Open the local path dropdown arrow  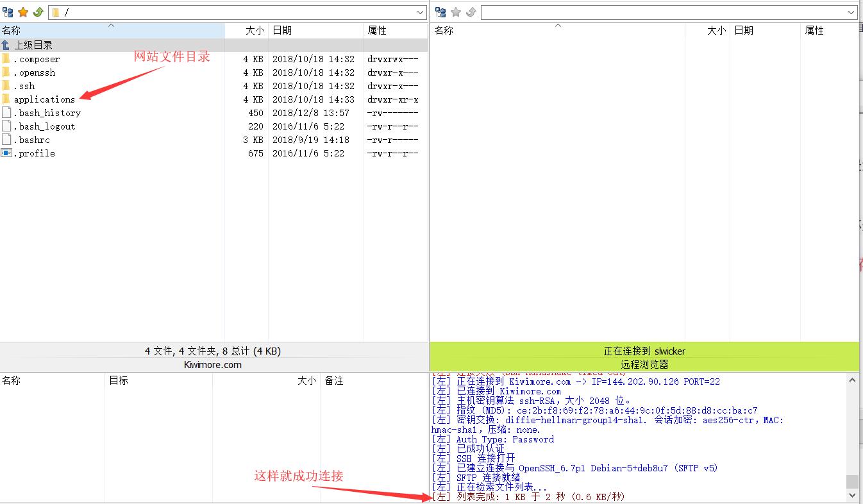coord(421,12)
